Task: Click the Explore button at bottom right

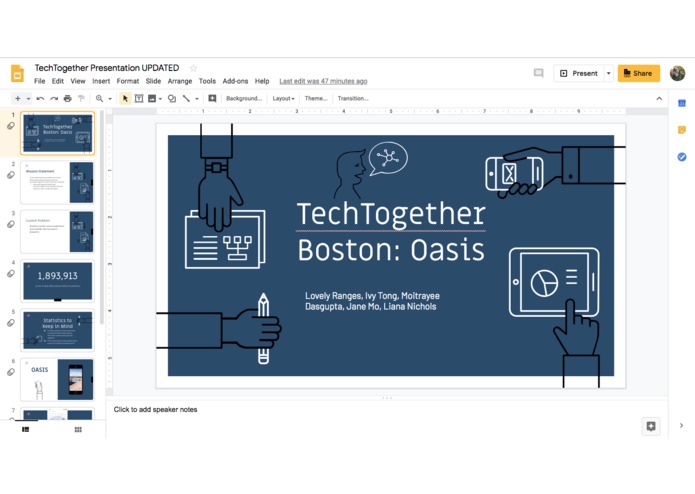Action: [651, 426]
